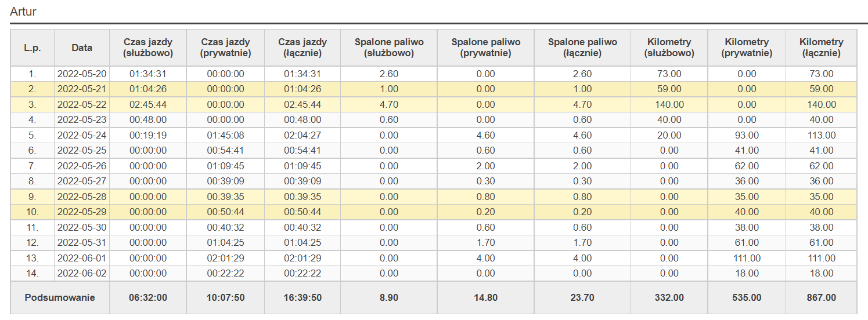Image resolution: width=868 pixels, height=320 pixels.
Task: Click private drive time 01:45:08 for 2022-05-24
Action: pos(225,136)
